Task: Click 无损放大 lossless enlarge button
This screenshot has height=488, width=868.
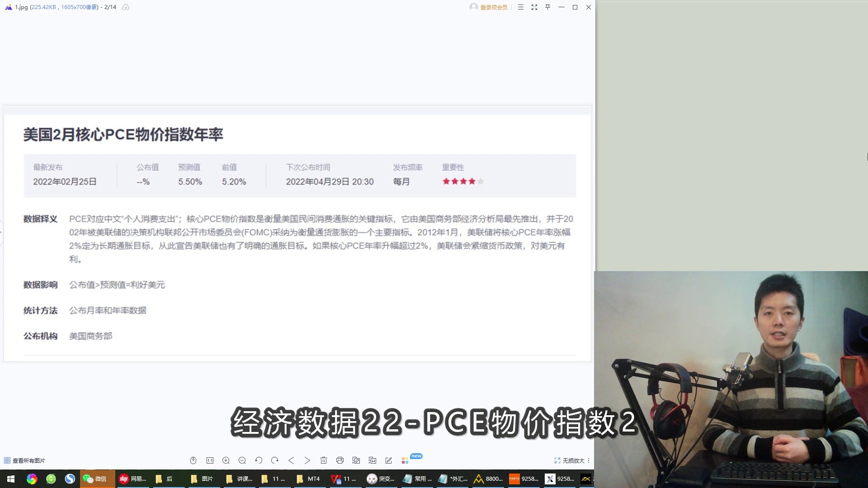Action: click(570, 460)
